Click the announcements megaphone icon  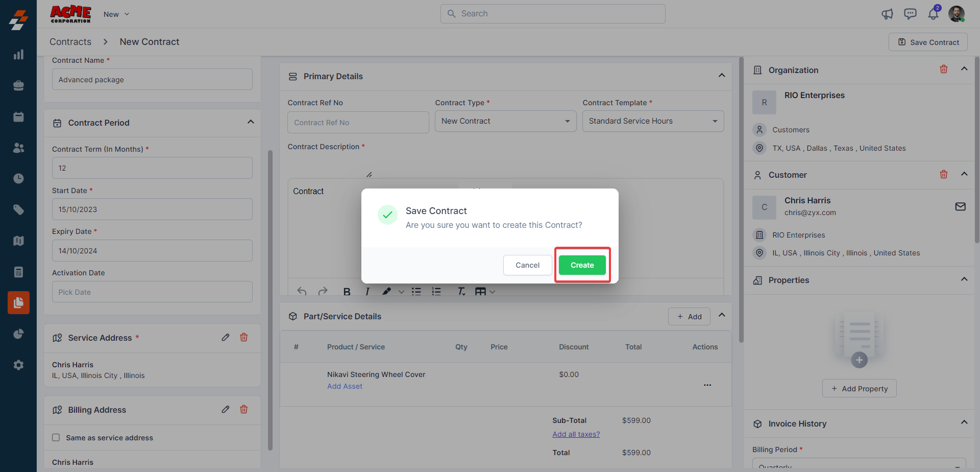[x=887, y=14]
